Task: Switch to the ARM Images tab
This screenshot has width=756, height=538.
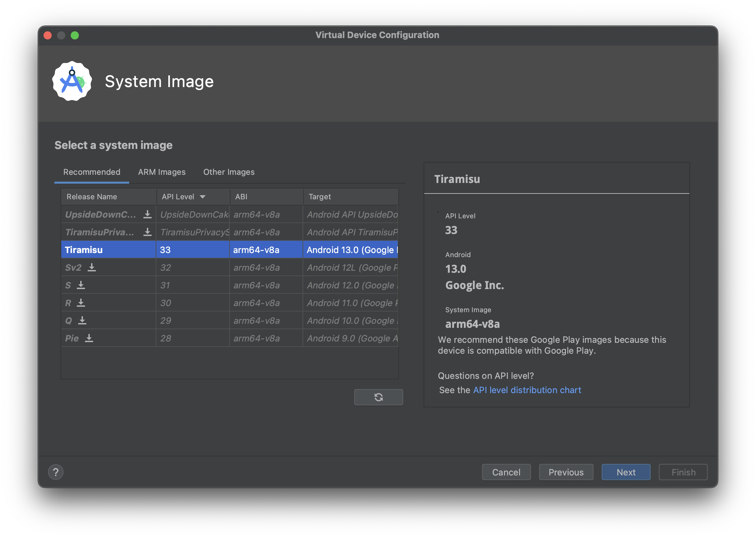Action: [x=162, y=172]
